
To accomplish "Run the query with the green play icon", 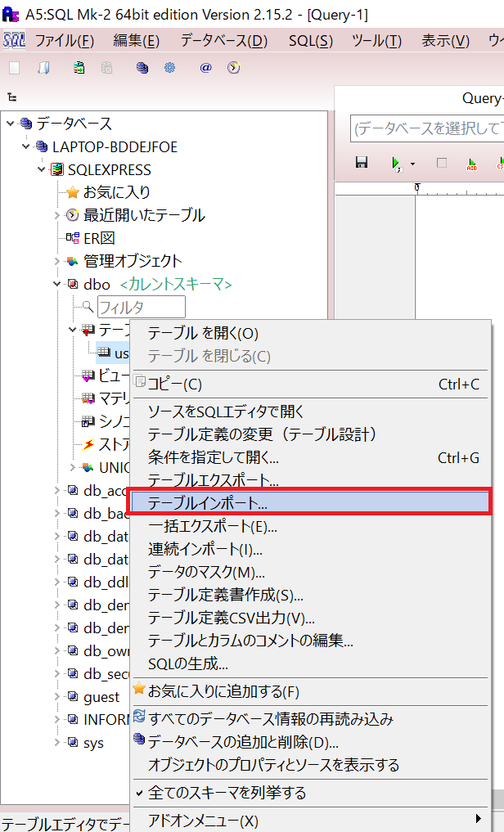I will [x=396, y=164].
